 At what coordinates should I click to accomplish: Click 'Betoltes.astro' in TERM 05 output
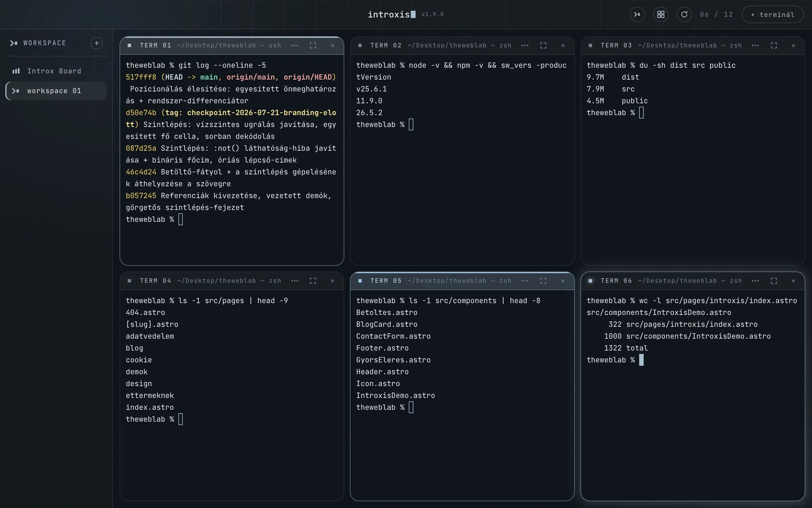[387, 313]
